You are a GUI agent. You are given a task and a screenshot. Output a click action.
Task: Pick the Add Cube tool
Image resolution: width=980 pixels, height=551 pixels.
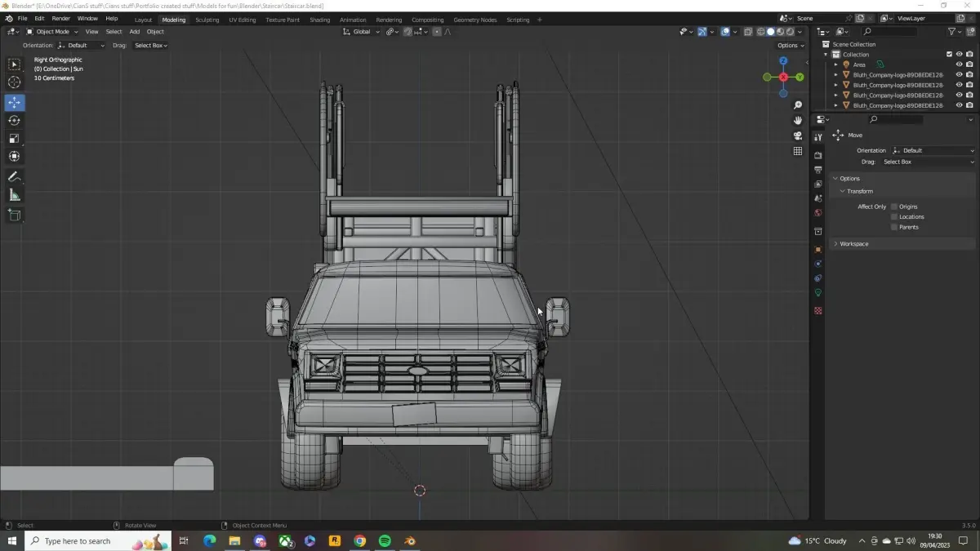tap(15, 215)
